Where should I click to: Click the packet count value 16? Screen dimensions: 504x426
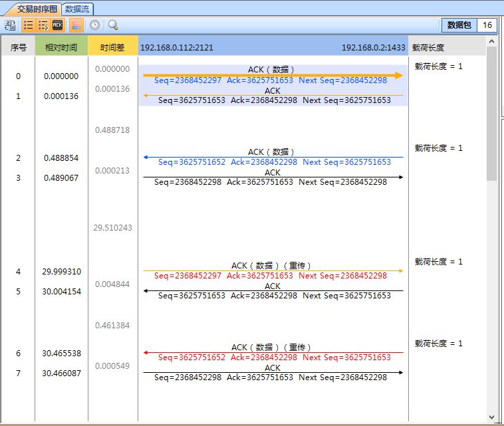(487, 25)
